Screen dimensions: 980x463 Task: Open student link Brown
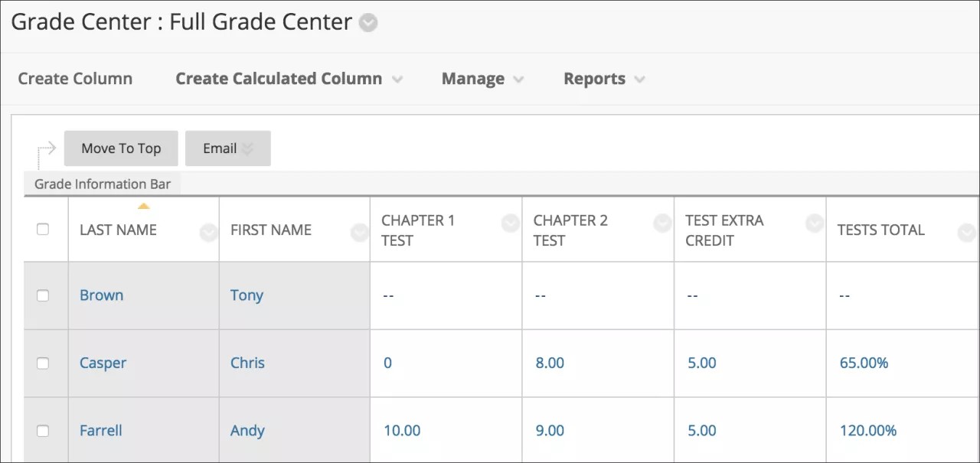click(101, 295)
